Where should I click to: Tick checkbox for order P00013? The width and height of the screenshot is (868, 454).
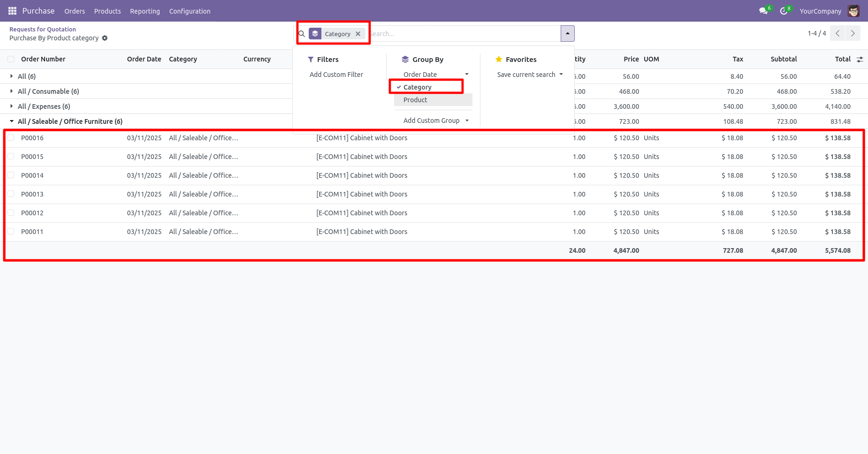(11, 194)
